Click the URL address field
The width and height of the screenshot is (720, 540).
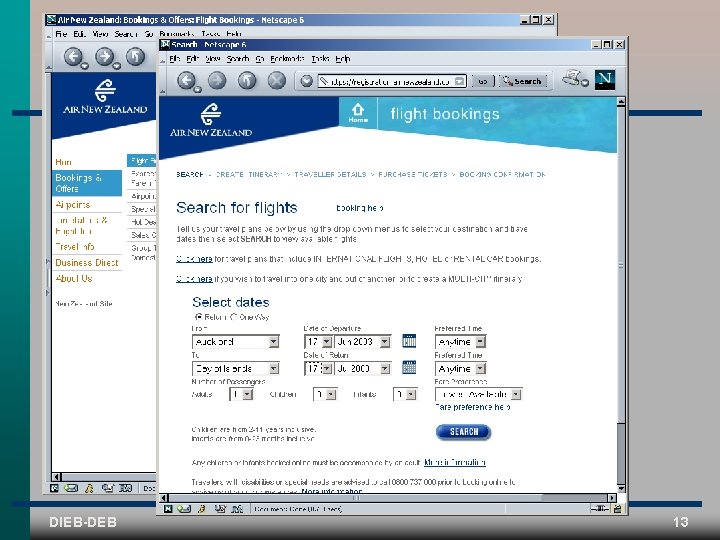[391, 81]
